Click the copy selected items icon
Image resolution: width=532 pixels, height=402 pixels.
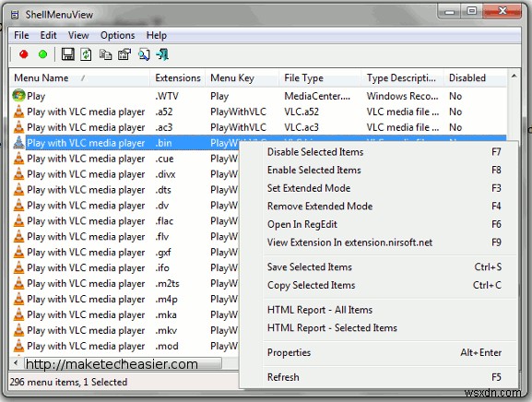(x=105, y=54)
